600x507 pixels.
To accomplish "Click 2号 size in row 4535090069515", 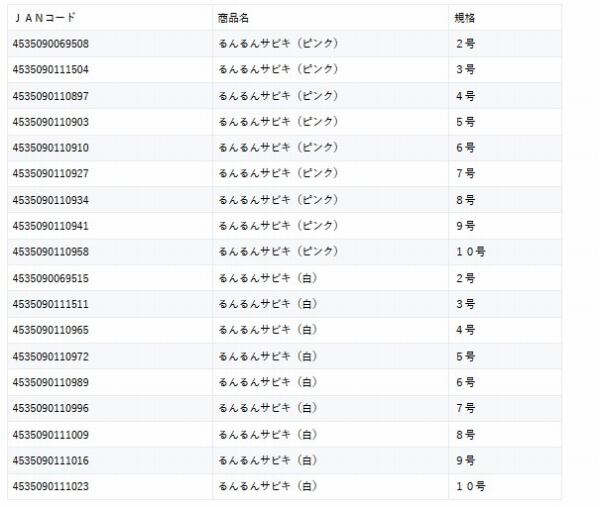I will [465, 278].
